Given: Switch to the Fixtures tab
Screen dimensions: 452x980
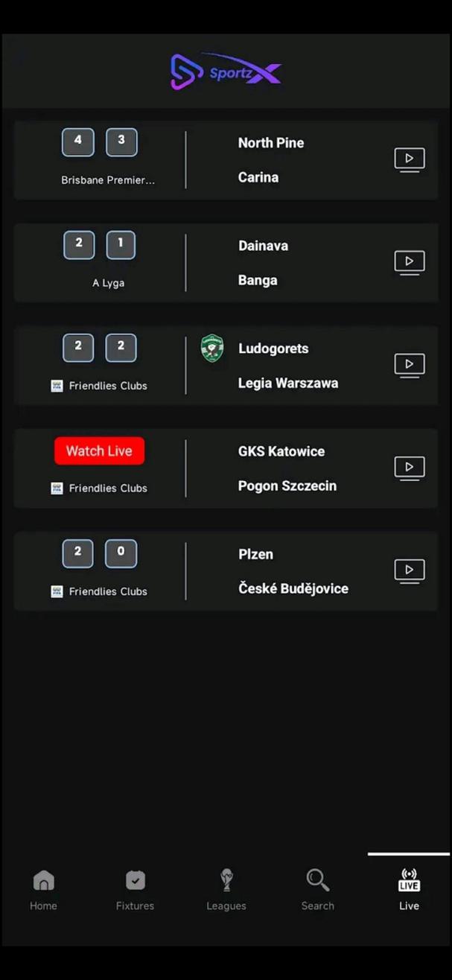Looking at the screenshot, I should pos(135,889).
